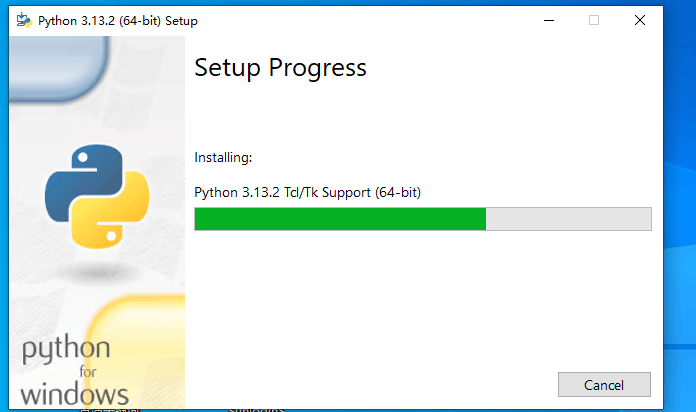Click the "Setup Progress" heading
This screenshot has width=696, height=412.
click(x=281, y=68)
